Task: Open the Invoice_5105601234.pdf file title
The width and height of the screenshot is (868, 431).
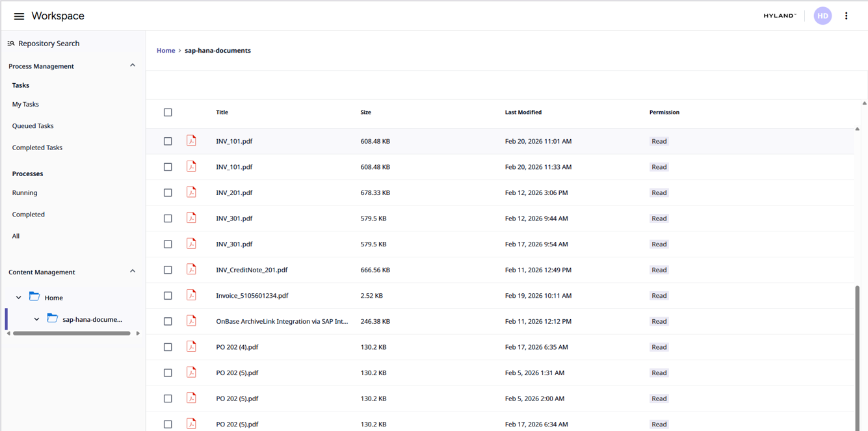Action: pyautogui.click(x=252, y=296)
